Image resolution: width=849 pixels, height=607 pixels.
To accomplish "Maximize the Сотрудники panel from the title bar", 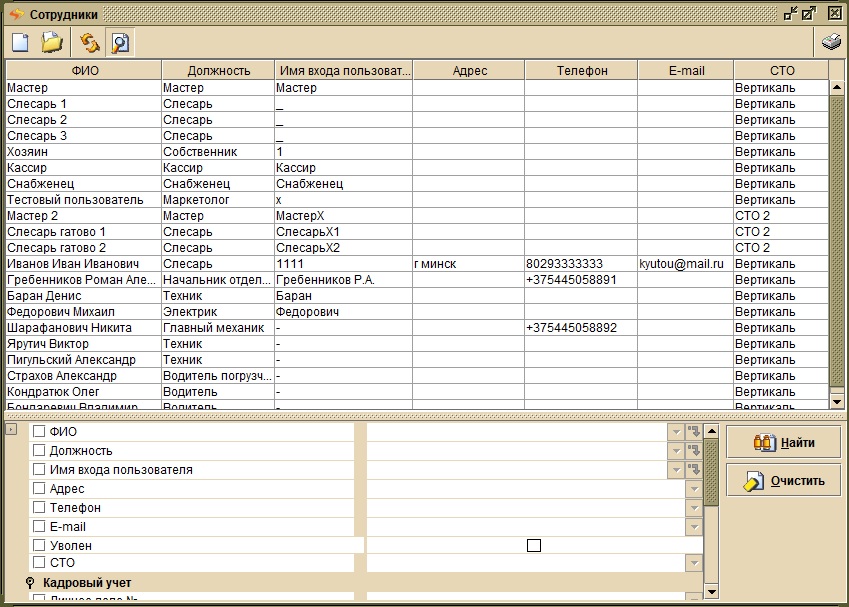I will click(x=809, y=14).
